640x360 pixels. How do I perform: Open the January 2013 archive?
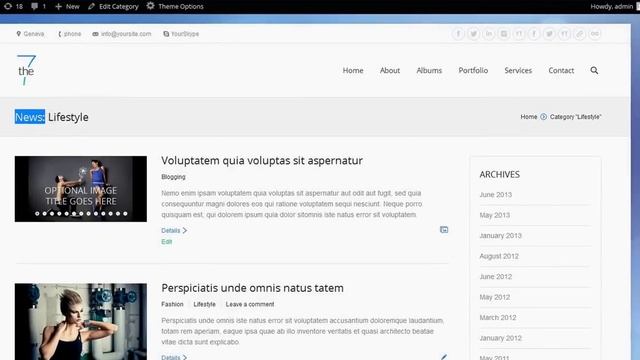pos(500,236)
